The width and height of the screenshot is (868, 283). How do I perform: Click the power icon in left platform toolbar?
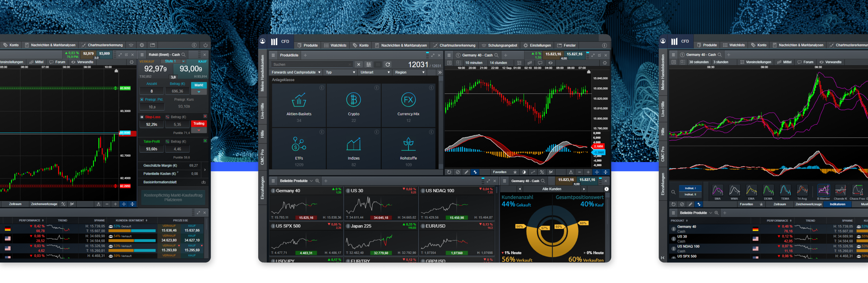pyautogui.click(x=205, y=45)
